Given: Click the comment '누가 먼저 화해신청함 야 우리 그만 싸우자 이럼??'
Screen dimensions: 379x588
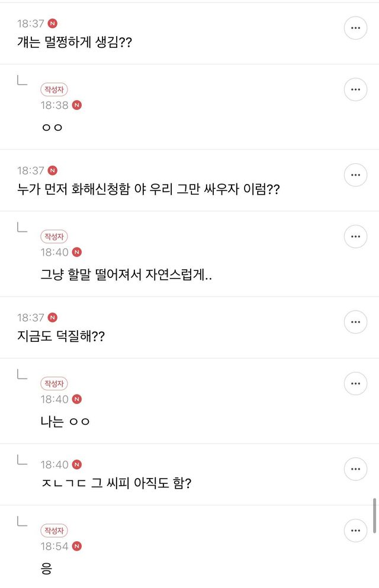Looking at the screenshot, I should (x=148, y=190).
